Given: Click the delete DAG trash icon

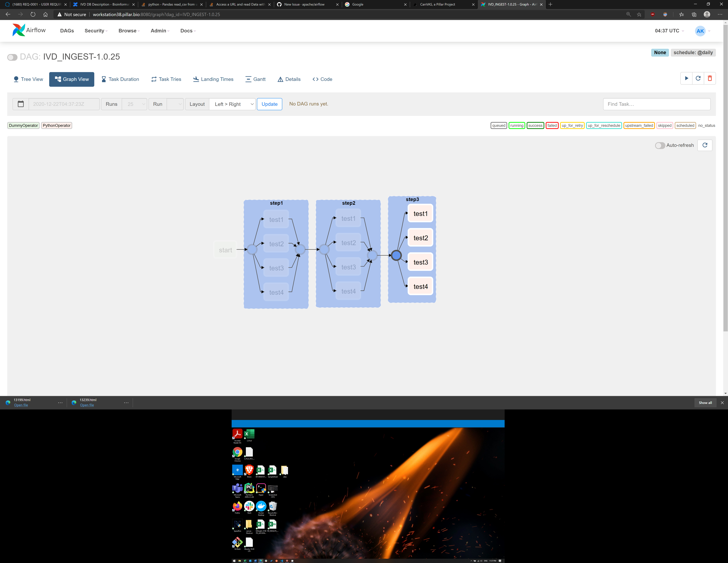Looking at the screenshot, I should (x=710, y=78).
